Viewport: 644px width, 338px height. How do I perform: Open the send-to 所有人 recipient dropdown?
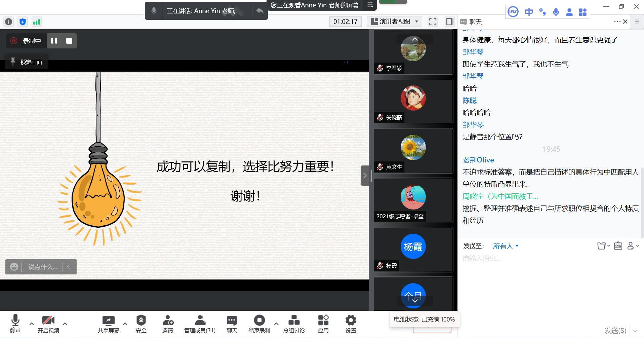(x=506, y=246)
